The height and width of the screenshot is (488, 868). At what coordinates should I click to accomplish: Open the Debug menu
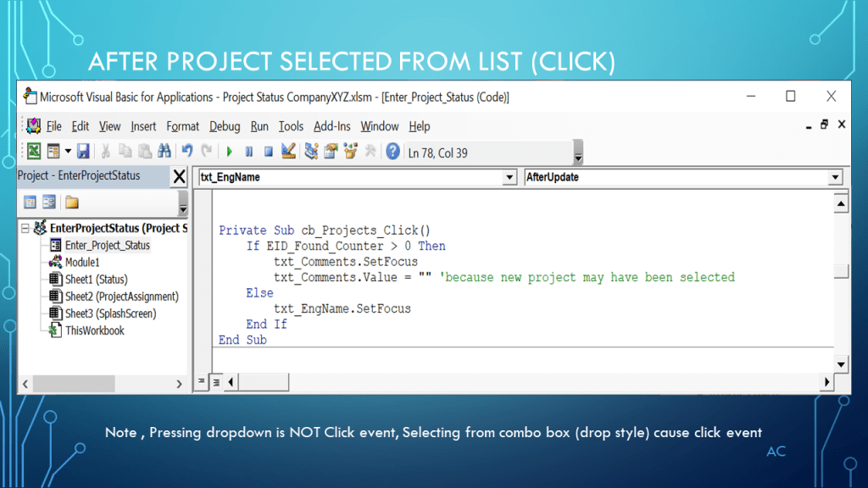225,126
